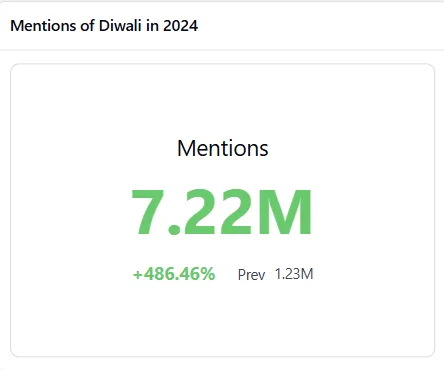Click the word Diwali in the title
444x370 pixels.
[120, 26]
